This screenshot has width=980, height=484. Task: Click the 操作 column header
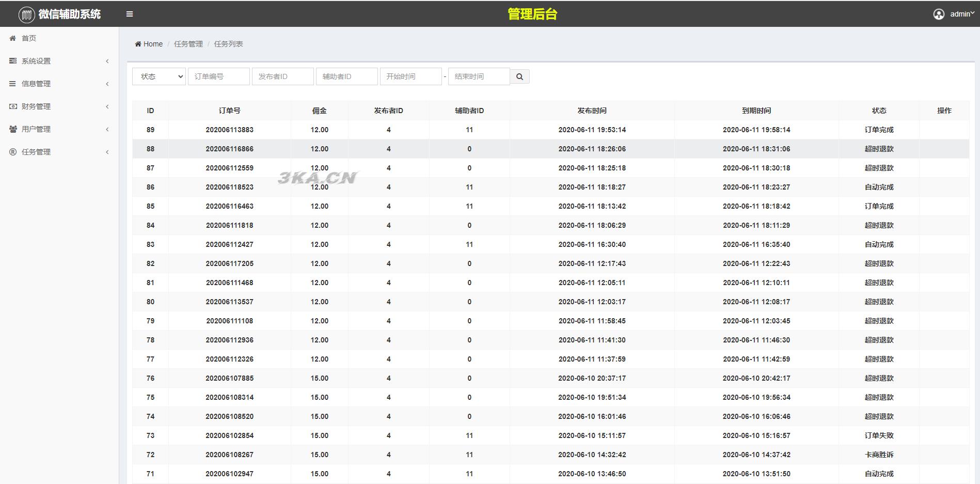pos(944,111)
